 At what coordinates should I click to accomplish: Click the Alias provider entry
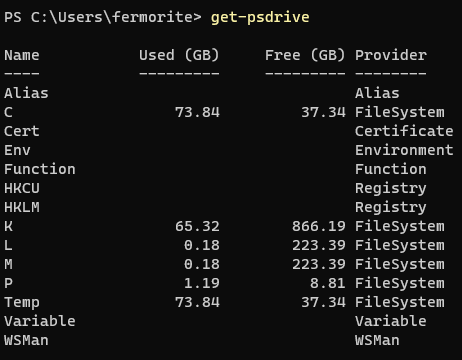point(377,93)
